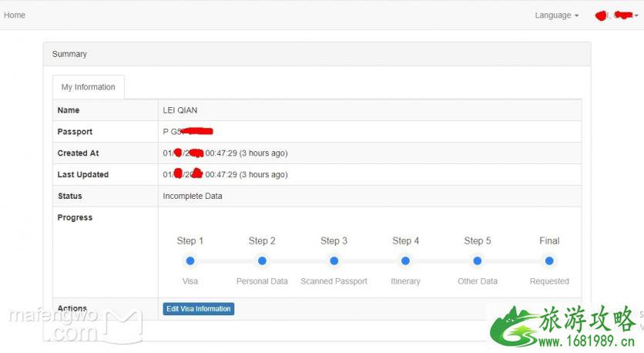This screenshot has width=644, height=353.
Task: Click the Final Requested progress dot
Action: tap(549, 261)
